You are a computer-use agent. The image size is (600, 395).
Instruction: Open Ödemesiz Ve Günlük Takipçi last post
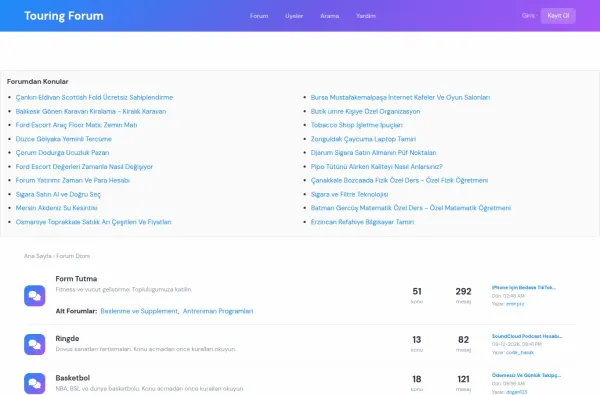[526, 375]
